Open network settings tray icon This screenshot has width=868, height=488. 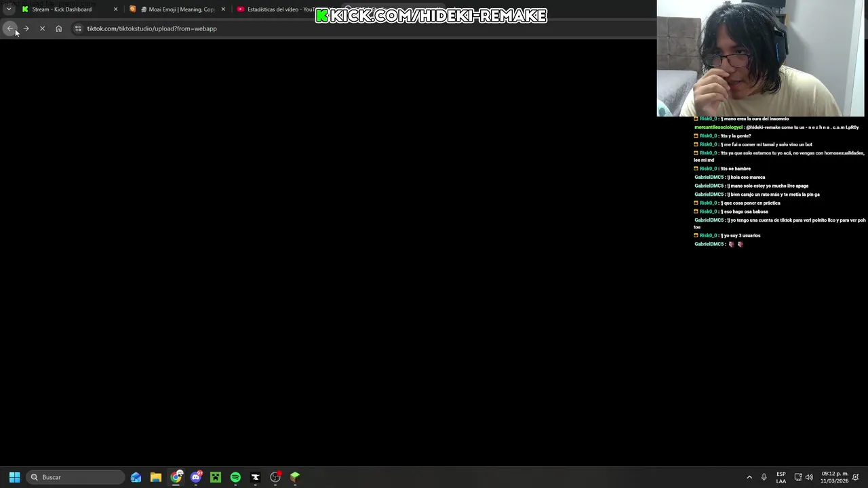[x=798, y=477]
